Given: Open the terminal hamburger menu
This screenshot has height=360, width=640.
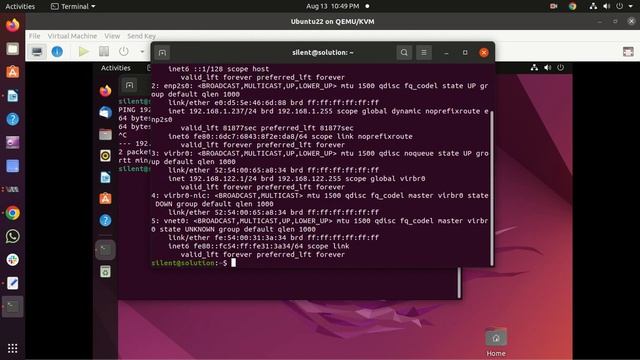Looking at the screenshot, I should (x=424, y=53).
